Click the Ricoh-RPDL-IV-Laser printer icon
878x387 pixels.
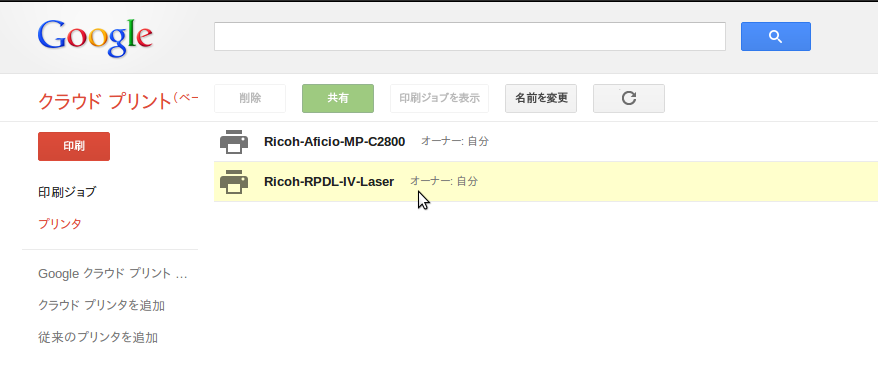pyautogui.click(x=234, y=181)
